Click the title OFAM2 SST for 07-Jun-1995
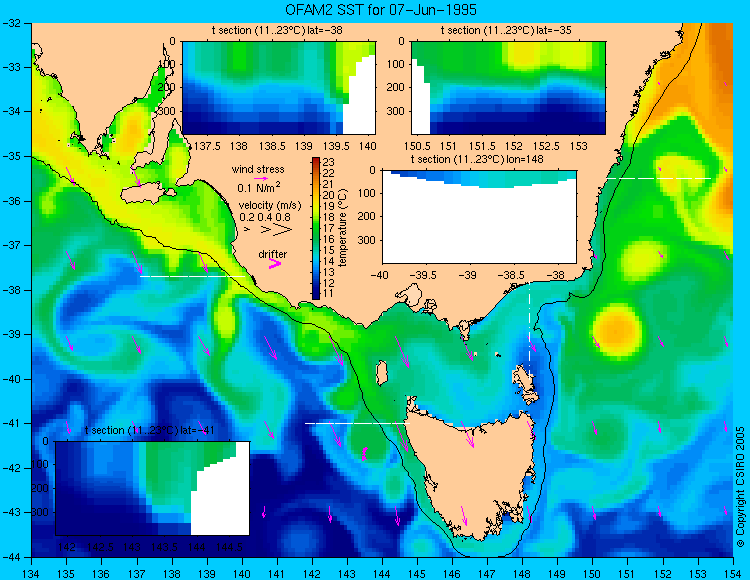 click(381, 10)
